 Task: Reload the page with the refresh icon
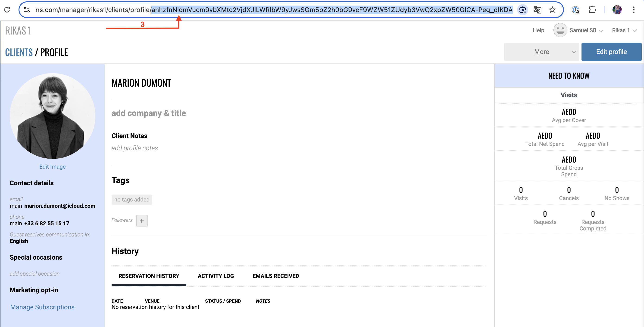point(7,10)
